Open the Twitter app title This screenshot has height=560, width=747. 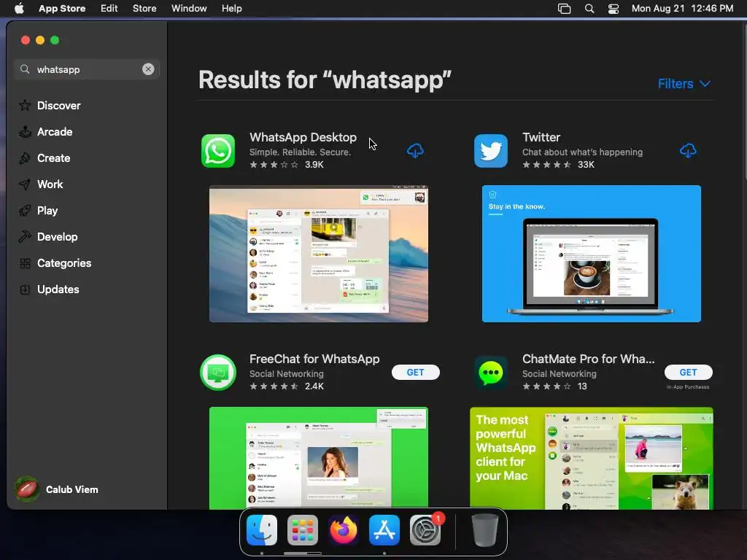[x=541, y=137]
